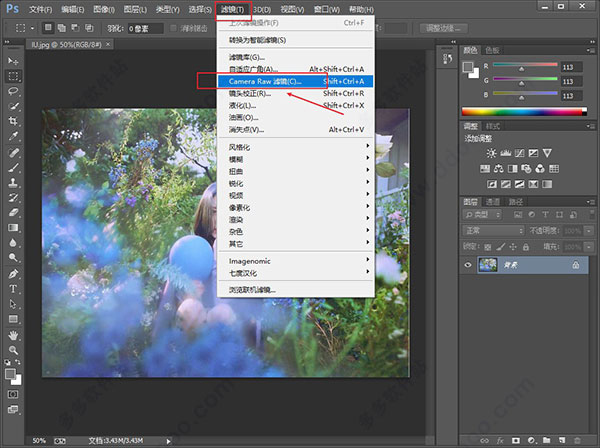
Task: Change screen mode icon
Action: coord(13,409)
